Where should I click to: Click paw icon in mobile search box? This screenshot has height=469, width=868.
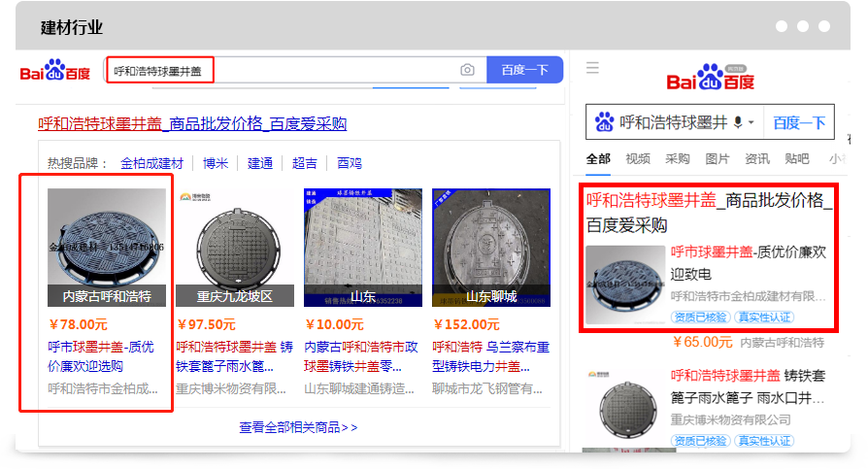coord(605,122)
